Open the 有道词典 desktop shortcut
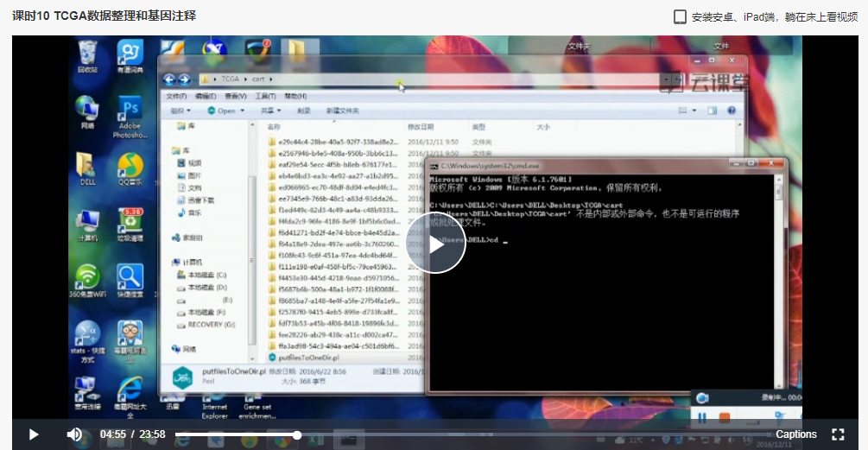This screenshot has height=450, width=868. pos(130,56)
